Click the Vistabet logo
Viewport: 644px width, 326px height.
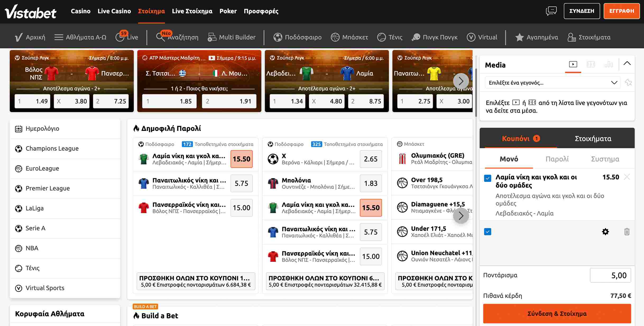(31, 12)
